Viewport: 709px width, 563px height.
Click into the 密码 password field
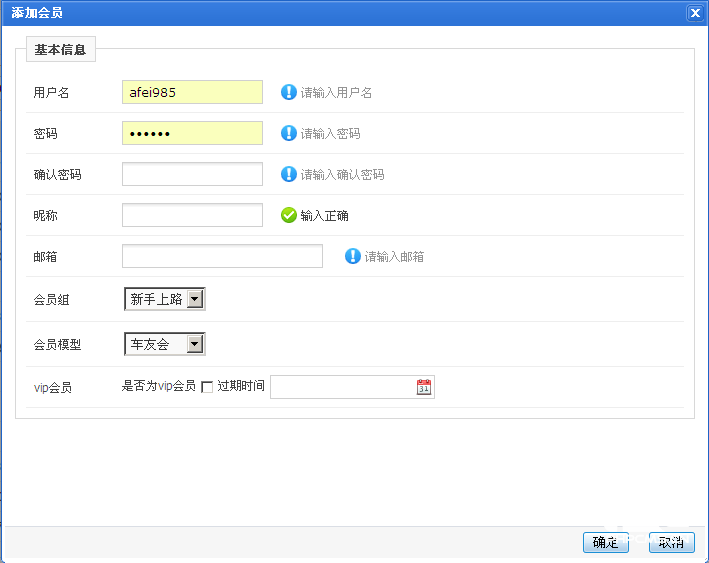(192, 133)
